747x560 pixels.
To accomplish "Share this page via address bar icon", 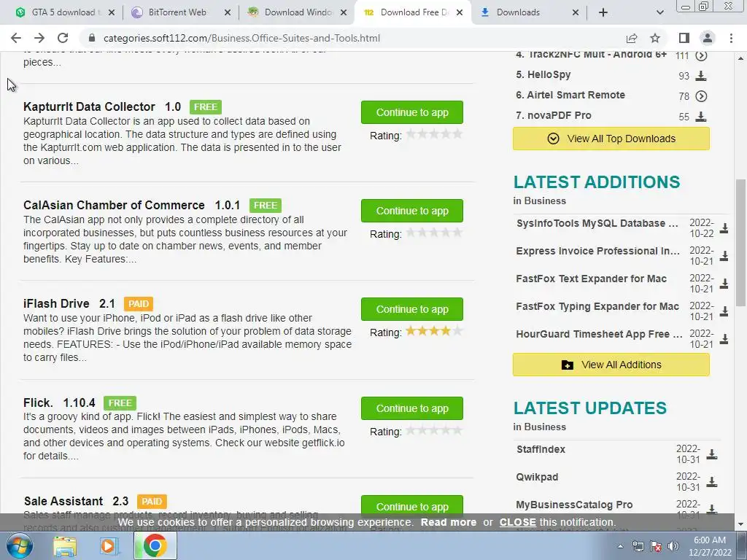I will coord(632,38).
